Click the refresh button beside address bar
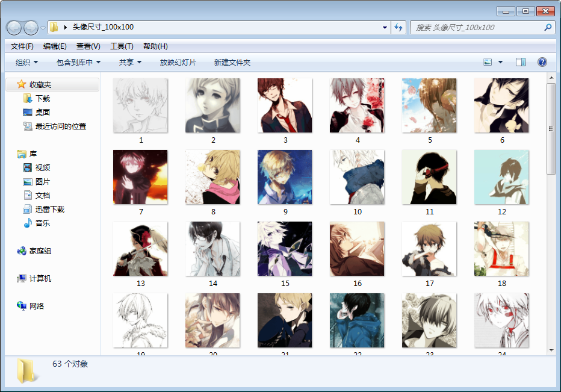Image resolution: width=561 pixels, height=392 pixels. (398, 27)
